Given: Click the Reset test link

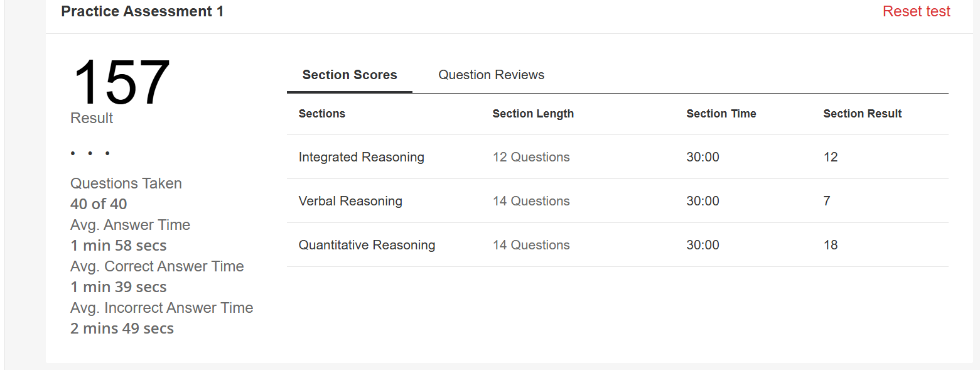Looking at the screenshot, I should pyautogui.click(x=916, y=11).
